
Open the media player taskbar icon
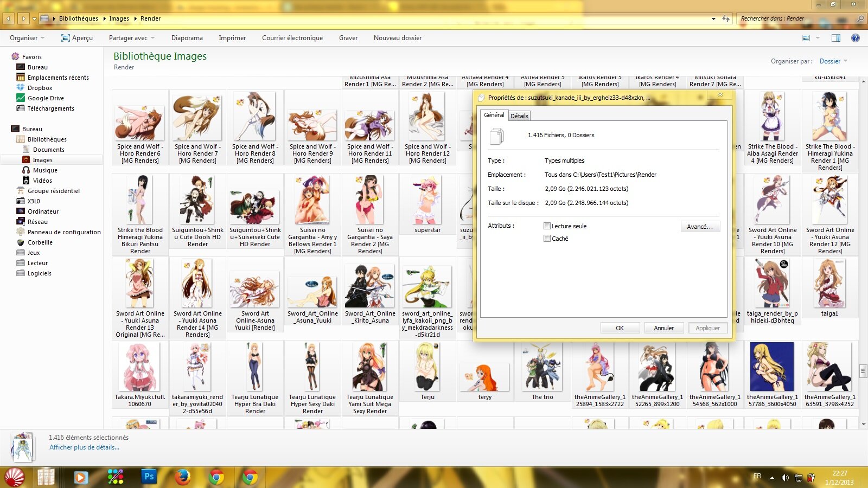81,477
